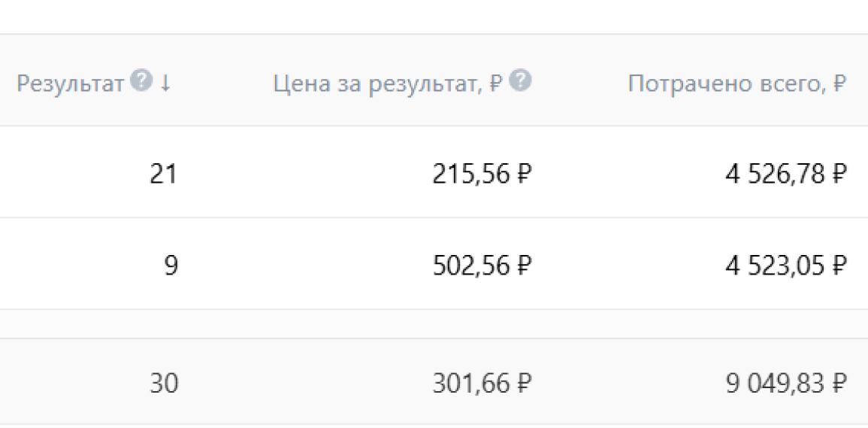868x428 pixels.
Task: Click the ruble symbol in the Потрачено всего header
Action: point(839,83)
